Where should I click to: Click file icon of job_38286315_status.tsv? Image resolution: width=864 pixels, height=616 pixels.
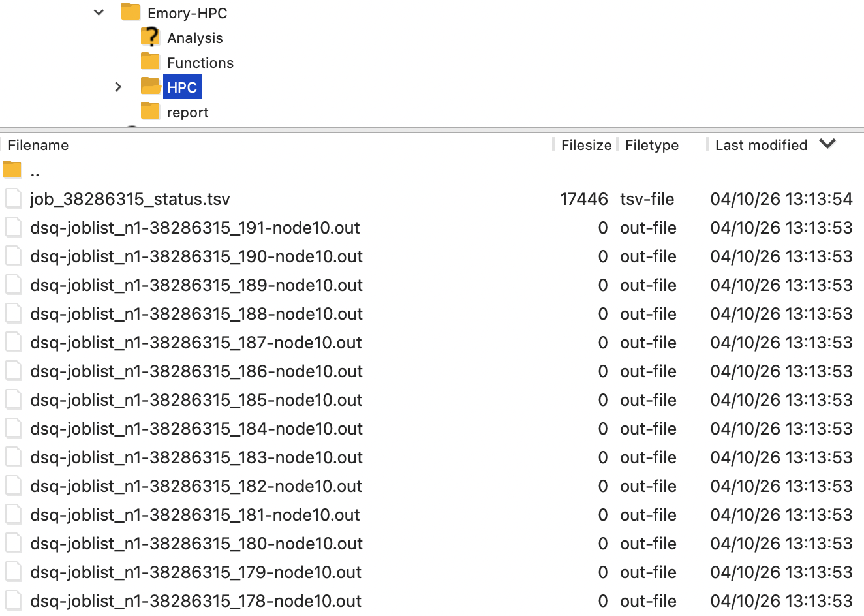[x=14, y=199]
